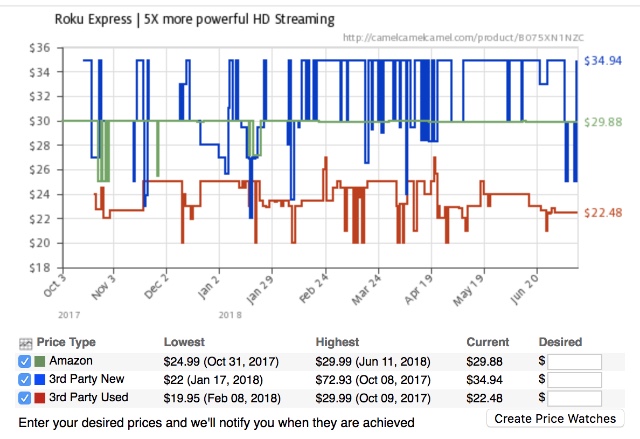Click the green Amazon color swatch

tap(40, 361)
